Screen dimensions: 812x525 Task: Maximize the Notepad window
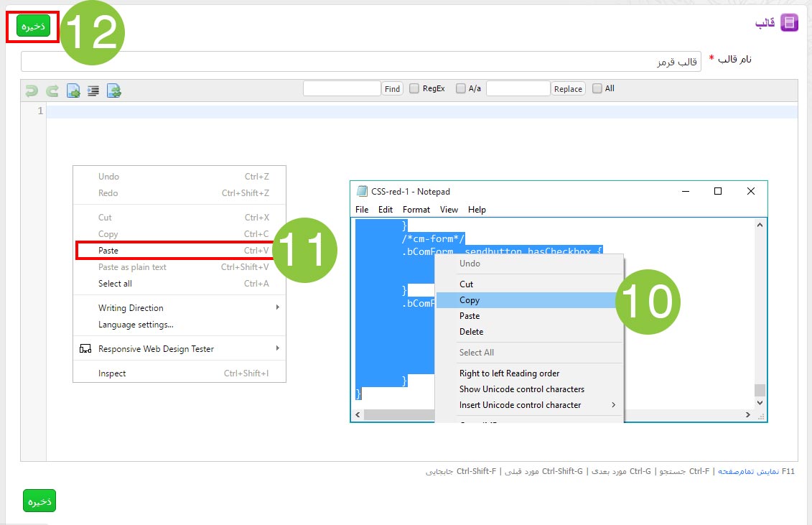click(718, 191)
